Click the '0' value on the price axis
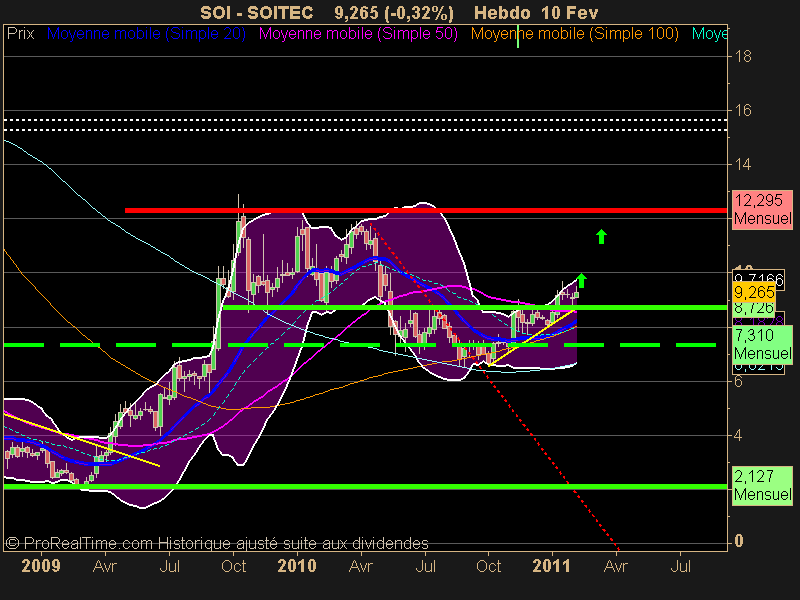This screenshot has height=600, width=800. click(x=738, y=541)
